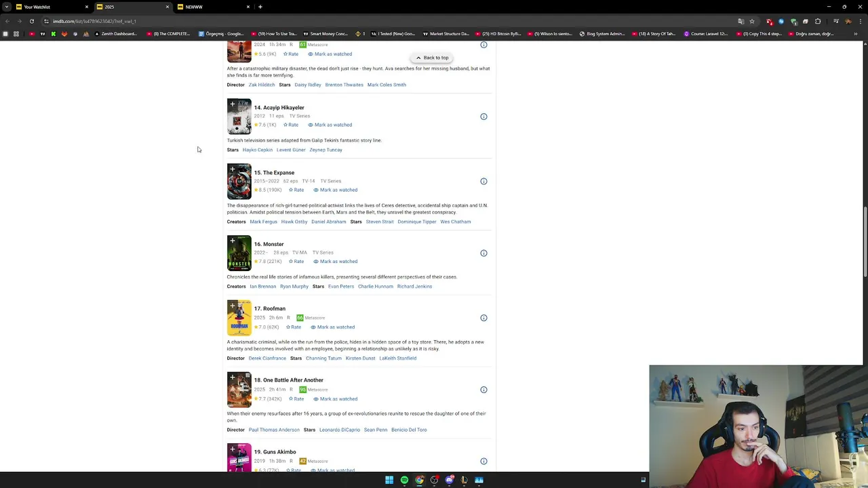Screen dimensions: 868x488
Task: Click the Roofman poster thumbnail
Action: coord(239,318)
